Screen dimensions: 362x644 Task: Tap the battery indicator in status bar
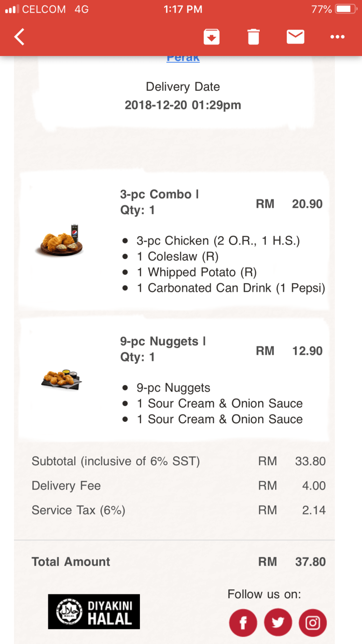pyautogui.click(x=346, y=9)
